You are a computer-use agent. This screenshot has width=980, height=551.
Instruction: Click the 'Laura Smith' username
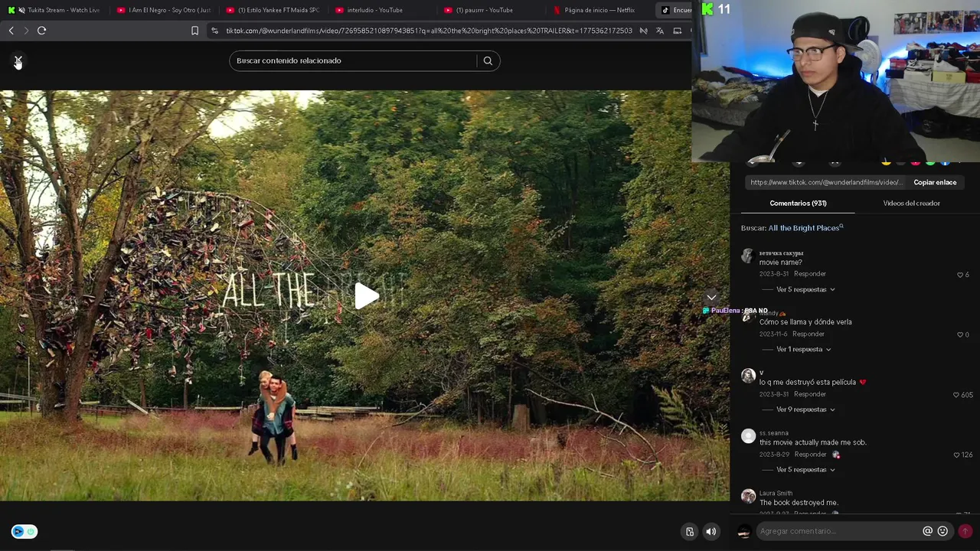pyautogui.click(x=776, y=493)
